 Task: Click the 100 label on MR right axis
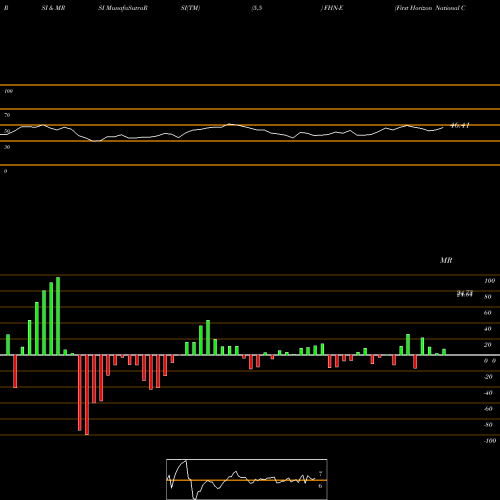[489, 281]
